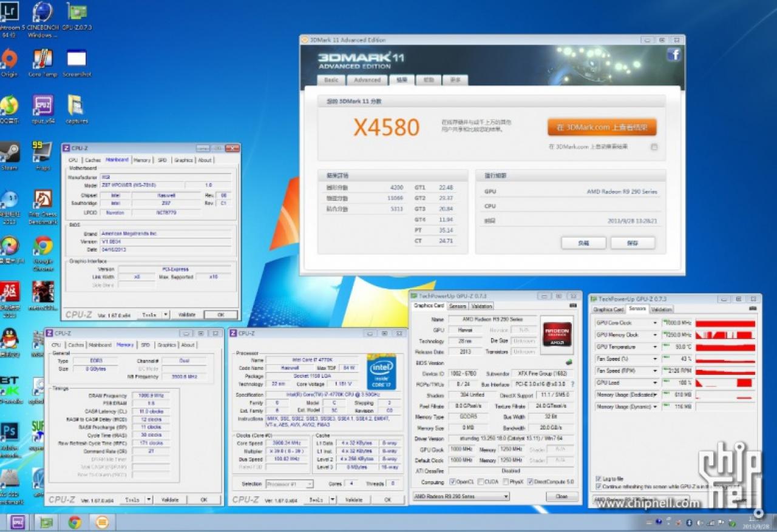Open About tab in CPU-Z Mainboard window
Image resolution: width=777 pixels, height=532 pixels.
click(205, 160)
